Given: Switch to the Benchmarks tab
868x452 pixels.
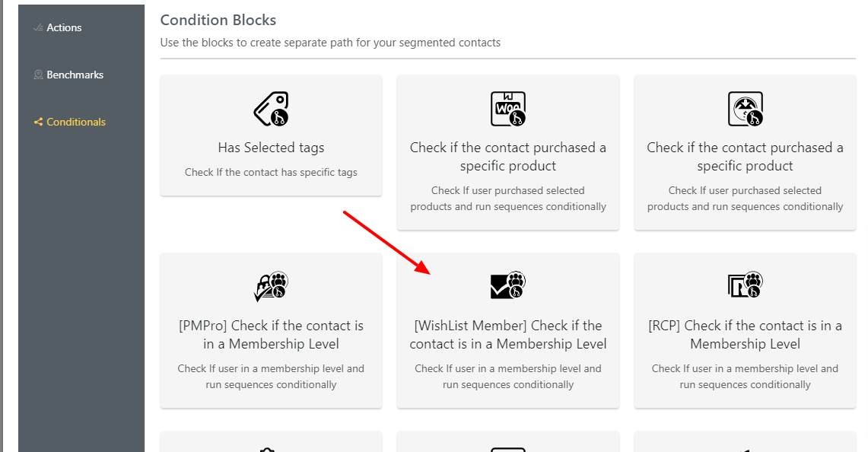Looking at the screenshot, I should (x=75, y=75).
